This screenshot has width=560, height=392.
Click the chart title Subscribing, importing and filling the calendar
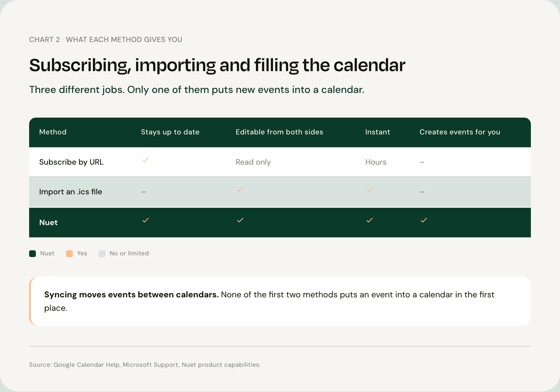[217, 66]
